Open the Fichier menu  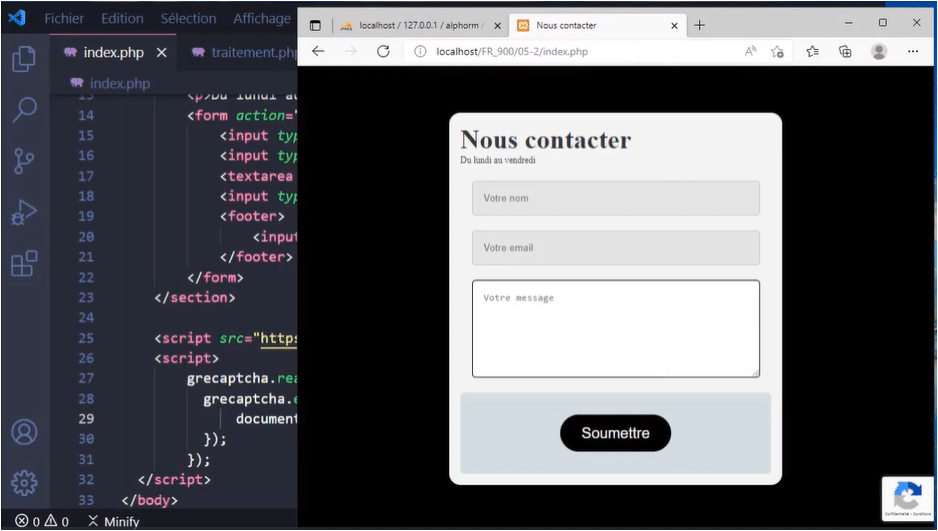[64, 19]
